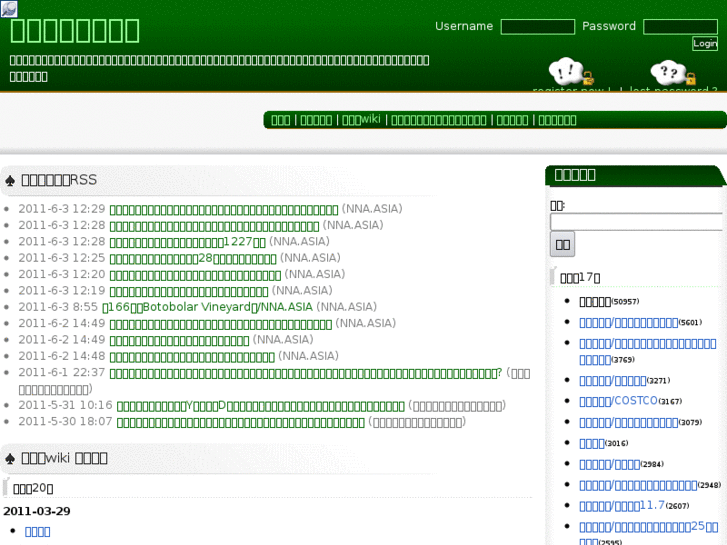
Task: Open the sidebar link with count 3271
Action: 612,381
